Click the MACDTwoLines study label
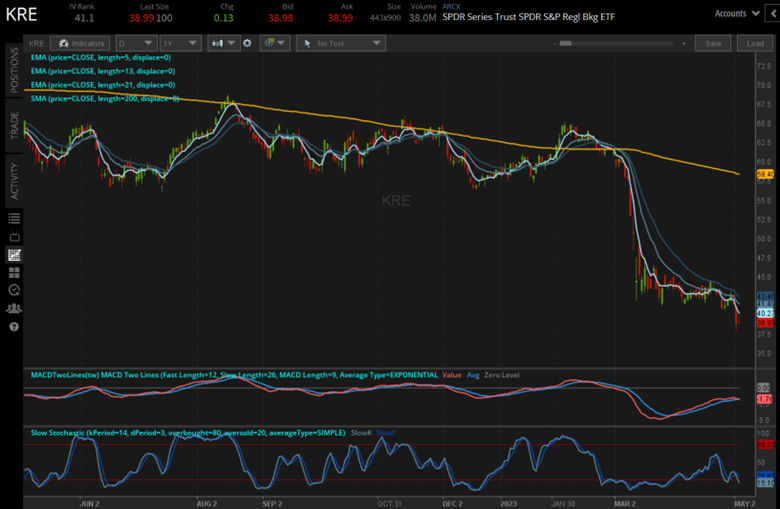Image resolution: width=780 pixels, height=509 pixels. tap(234, 375)
